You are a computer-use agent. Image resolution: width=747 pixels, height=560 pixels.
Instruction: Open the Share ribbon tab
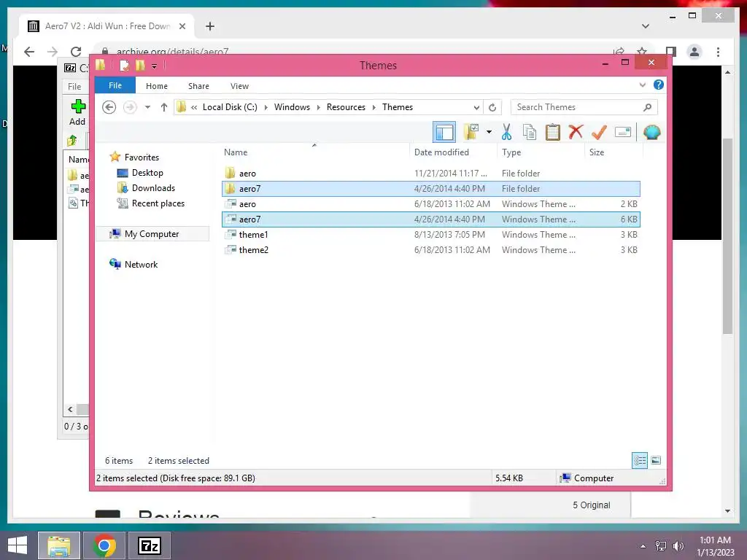click(x=198, y=86)
